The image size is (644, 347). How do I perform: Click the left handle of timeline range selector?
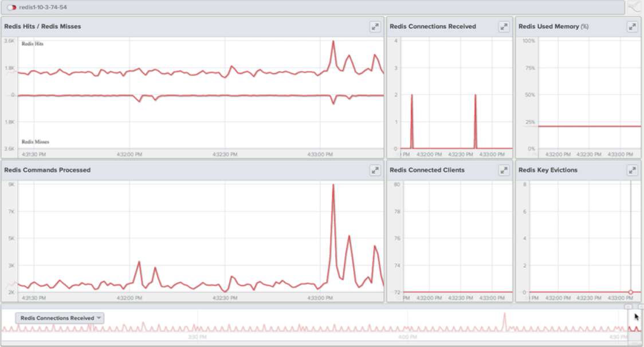tap(629, 307)
